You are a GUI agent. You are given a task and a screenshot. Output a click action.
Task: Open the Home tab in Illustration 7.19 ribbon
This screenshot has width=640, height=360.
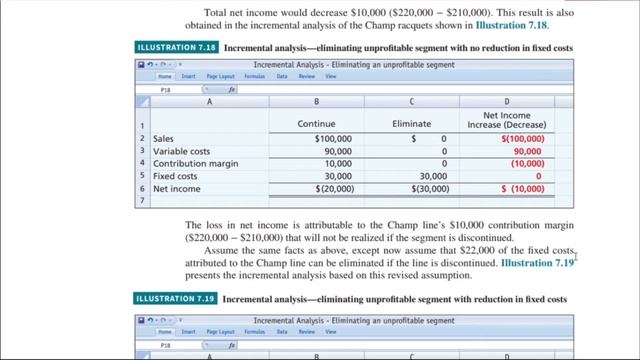coord(165,332)
